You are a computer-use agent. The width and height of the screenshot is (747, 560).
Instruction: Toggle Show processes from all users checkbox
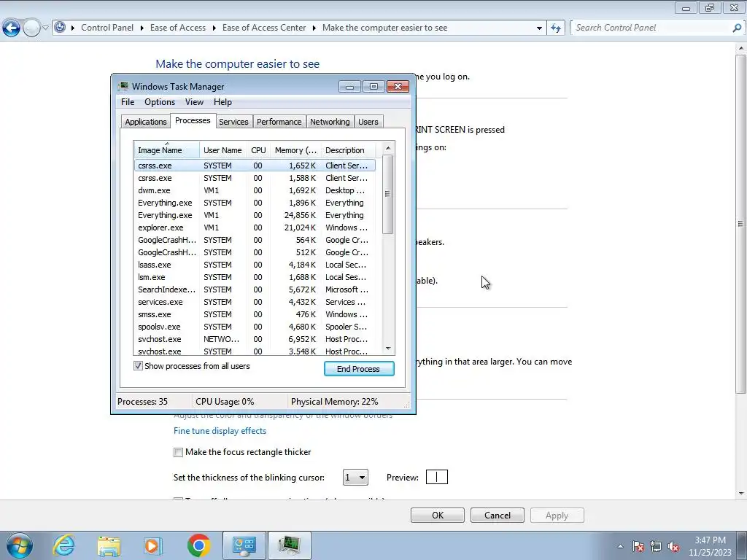click(138, 366)
